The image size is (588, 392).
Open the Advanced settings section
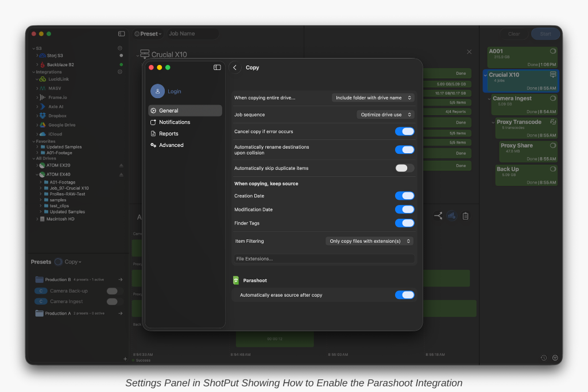[171, 145]
